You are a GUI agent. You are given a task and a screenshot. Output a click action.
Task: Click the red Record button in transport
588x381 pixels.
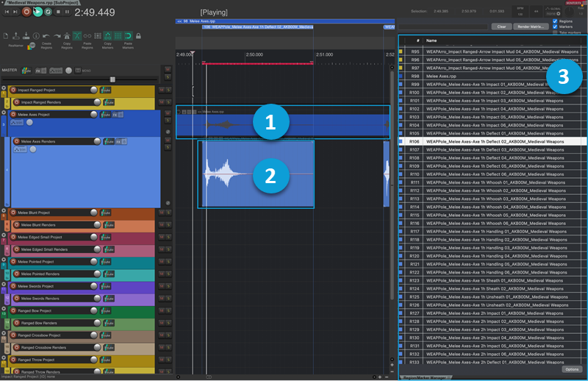click(26, 12)
